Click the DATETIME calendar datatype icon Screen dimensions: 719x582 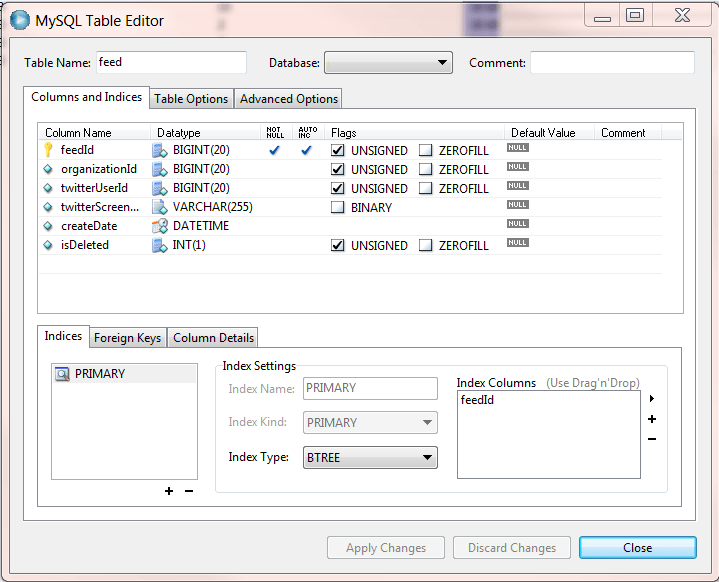[160, 226]
